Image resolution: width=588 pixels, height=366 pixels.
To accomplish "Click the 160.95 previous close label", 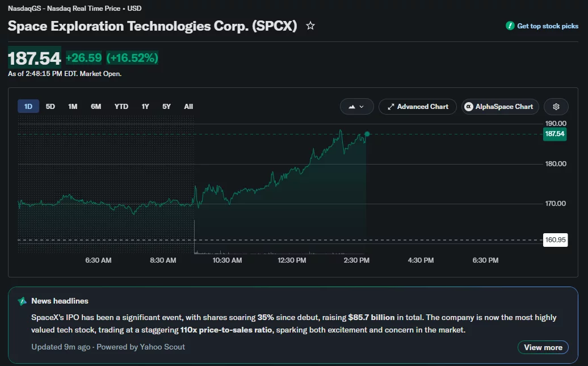I will 556,239.
